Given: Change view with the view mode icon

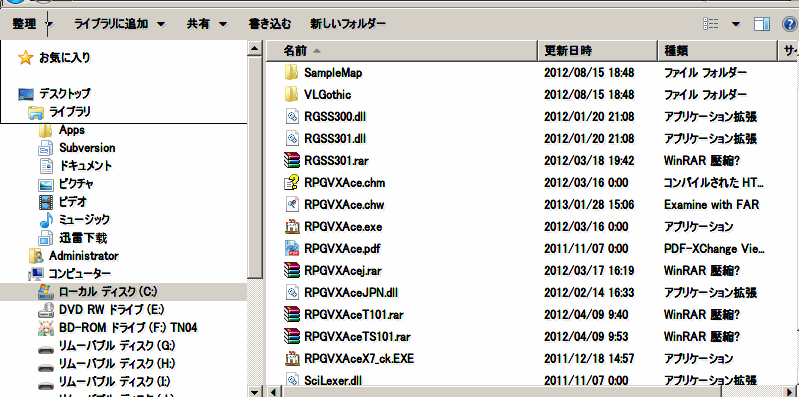Looking at the screenshot, I should (x=710, y=23).
